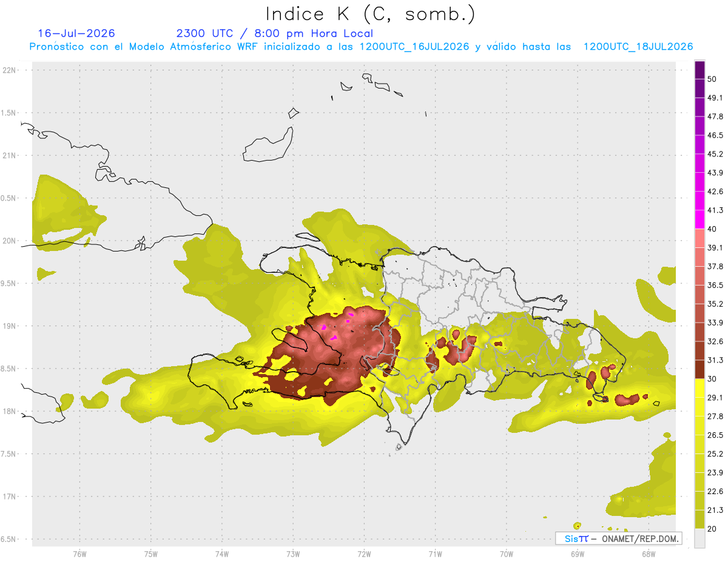Image resolution: width=728 pixels, height=562 pixels.
Task: Pick the dark purple swatch above 50
Action: pos(699,70)
